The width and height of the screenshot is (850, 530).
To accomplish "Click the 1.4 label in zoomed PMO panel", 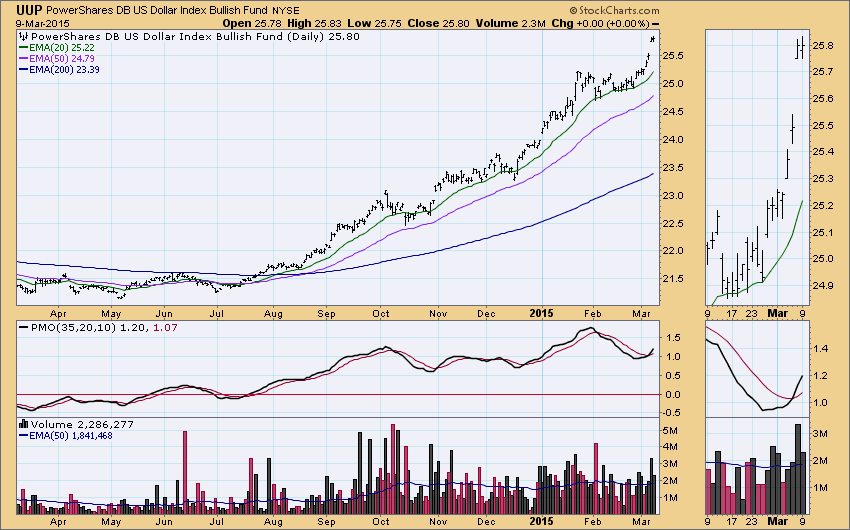I will click(x=821, y=349).
